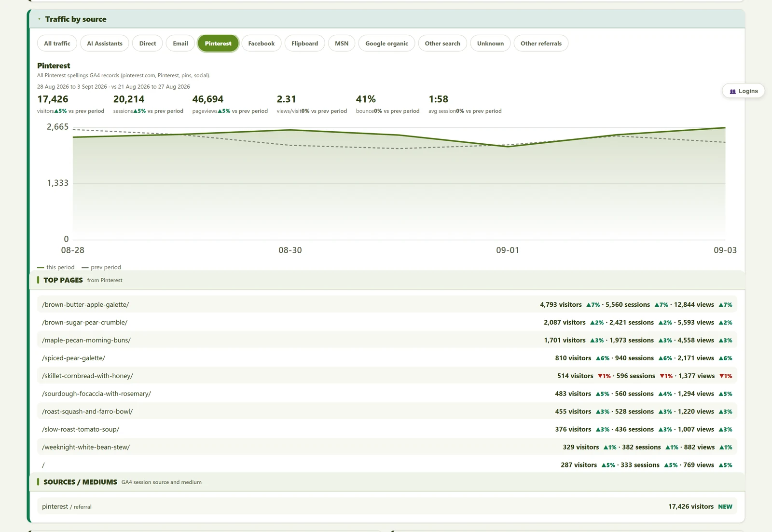This screenshot has width=772, height=532.
Task: Open /sourdough-focaccia-with-rosemary/ page row
Action: [387, 394]
